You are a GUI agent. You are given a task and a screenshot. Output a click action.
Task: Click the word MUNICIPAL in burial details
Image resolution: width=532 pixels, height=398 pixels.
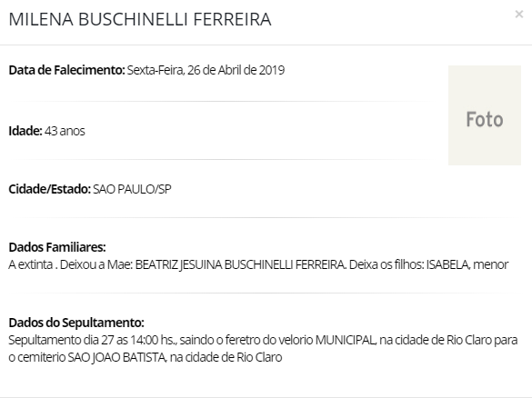pyautogui.click(x=345, y=340)
